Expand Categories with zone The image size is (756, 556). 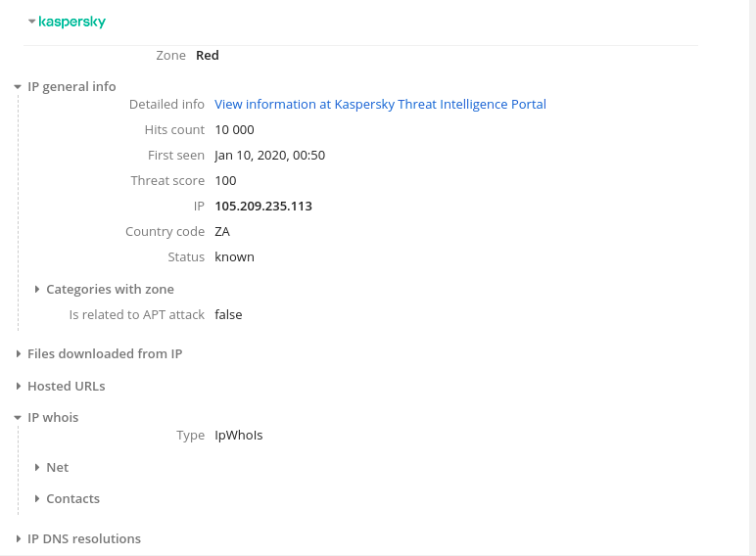(x=37, y=290)
